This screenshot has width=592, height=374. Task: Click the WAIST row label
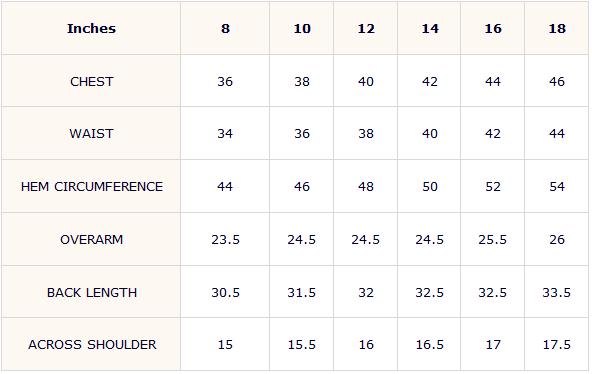tap(91, 134)
